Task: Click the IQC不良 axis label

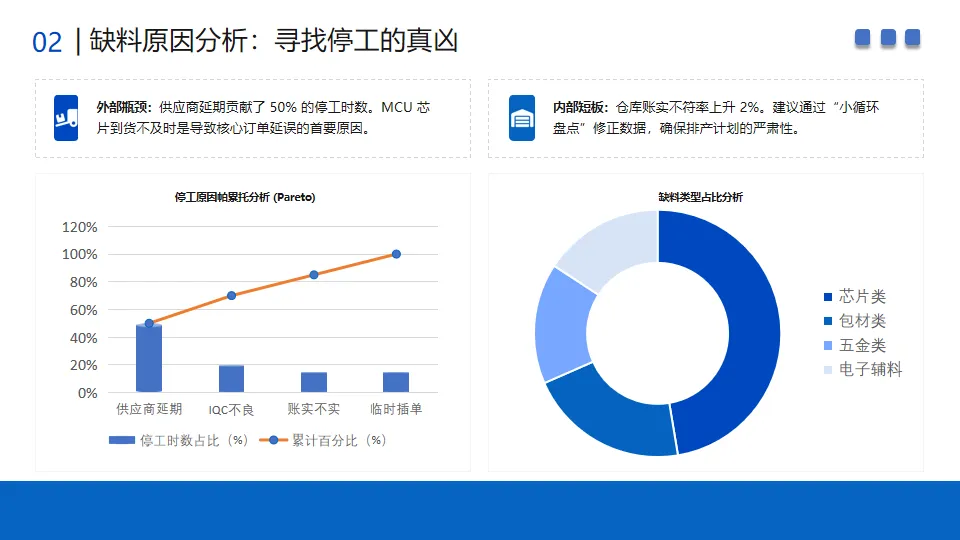Action: coord(231,410)
